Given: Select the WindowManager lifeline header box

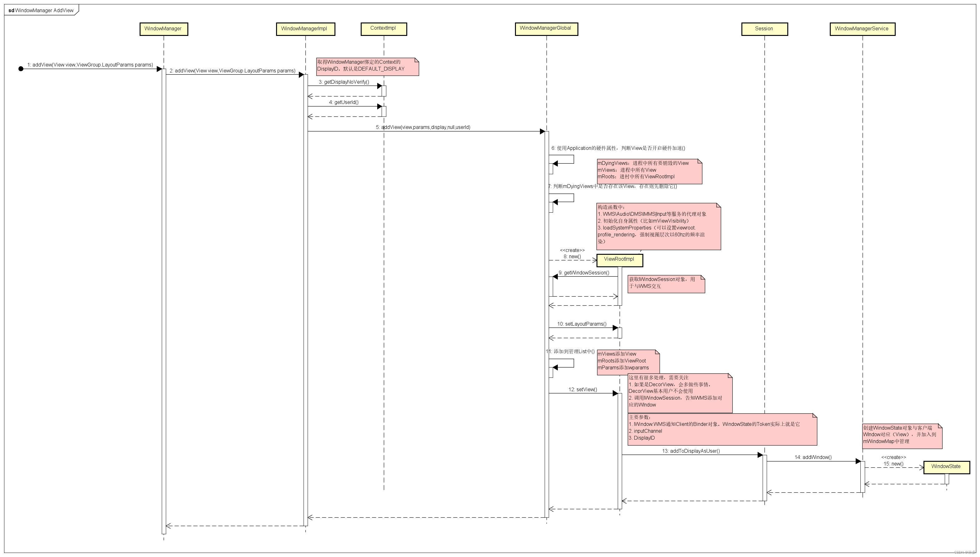Looking at the screenshot, I should tap(164, 29).
